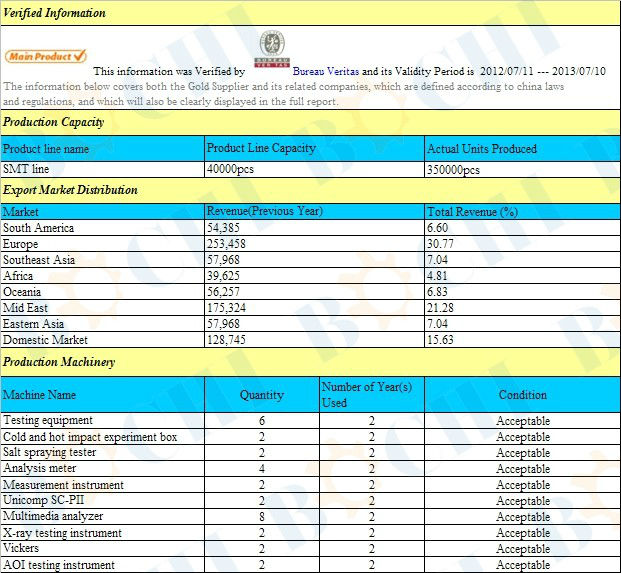Select Analysis meter quantity 4
The width and height of the screenshot is (621, 573).
[x=262, y=469]
